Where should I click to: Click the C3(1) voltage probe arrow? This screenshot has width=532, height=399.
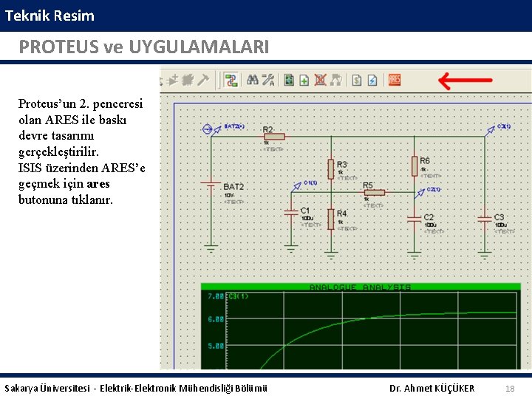[x=491, y=131]
